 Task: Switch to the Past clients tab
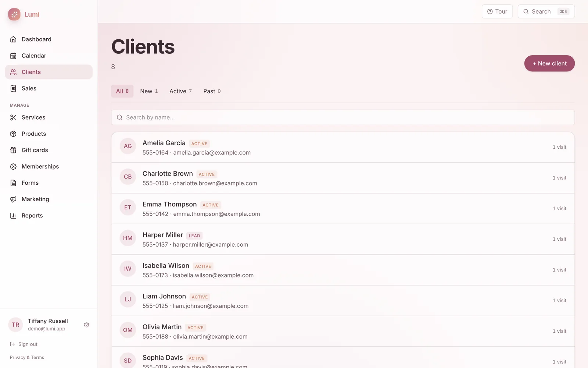point(212,91)
